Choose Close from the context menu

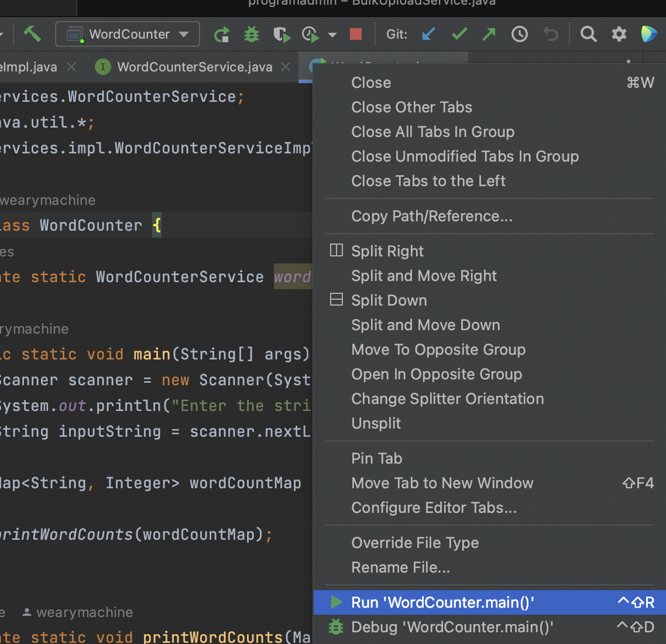click(x=490, y=83)
